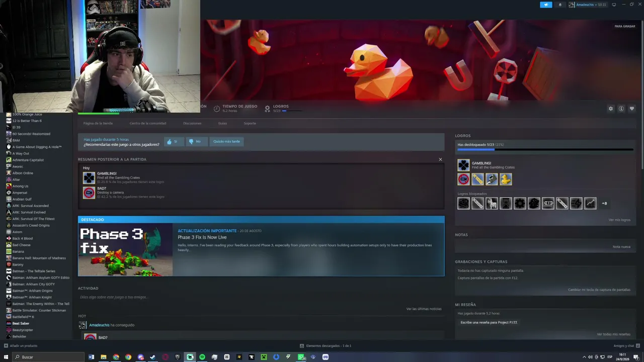Select Albion Online in the library

(x=23, y=173)
